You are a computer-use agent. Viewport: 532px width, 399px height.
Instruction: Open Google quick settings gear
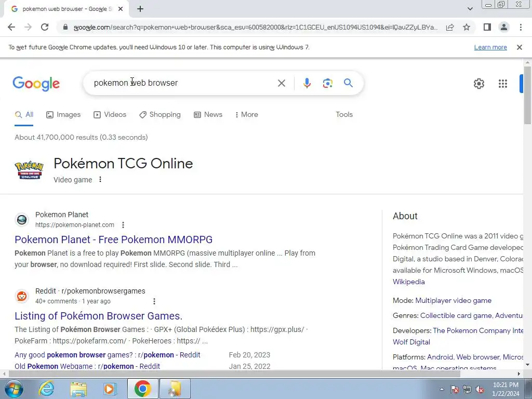click(478, 84)
